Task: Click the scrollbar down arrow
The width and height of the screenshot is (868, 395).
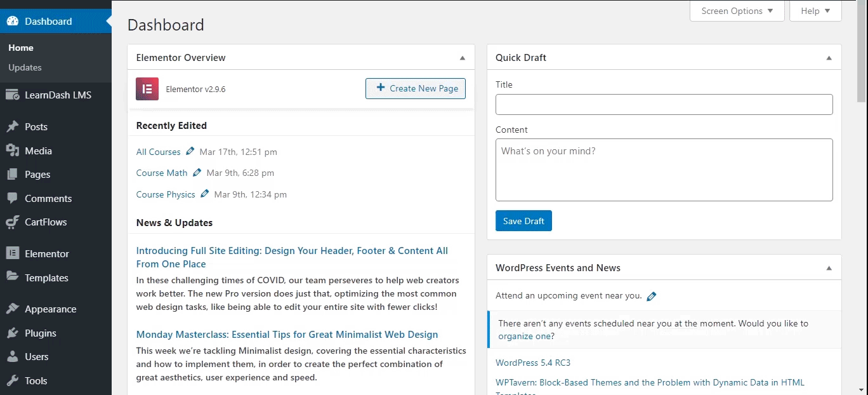Action: coord(862,389)
